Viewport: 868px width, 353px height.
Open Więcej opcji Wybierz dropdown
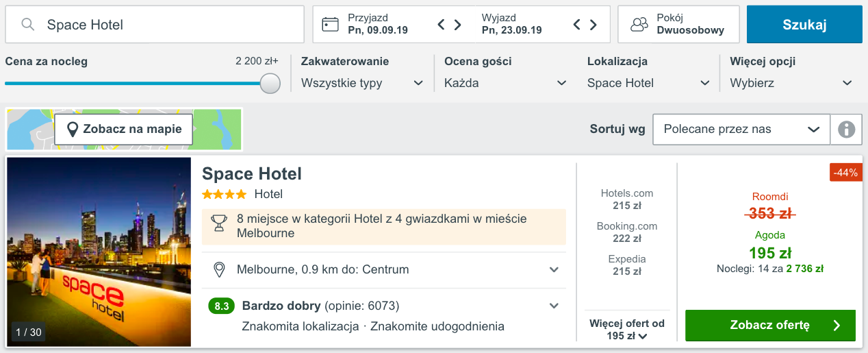(x=791, y=83)
